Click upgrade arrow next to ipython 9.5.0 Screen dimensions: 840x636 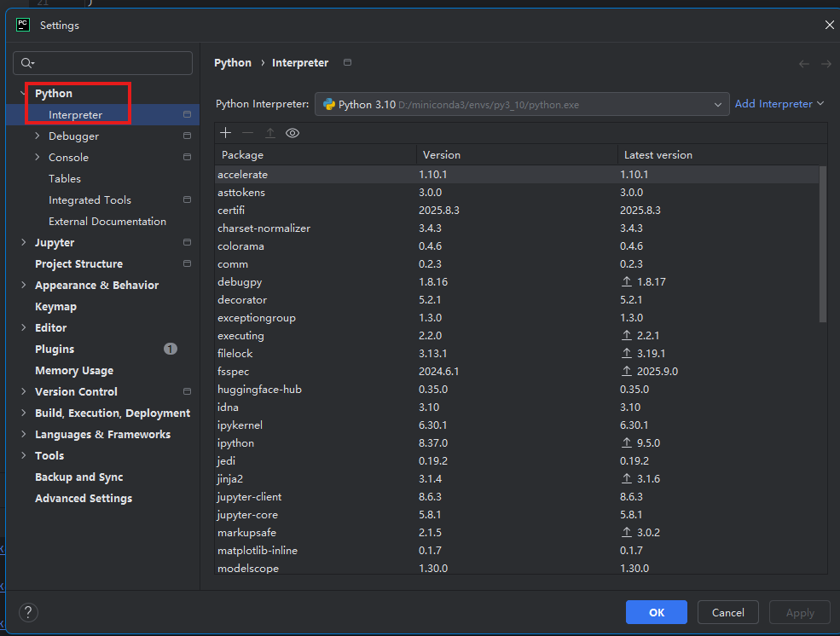(626, 442)
